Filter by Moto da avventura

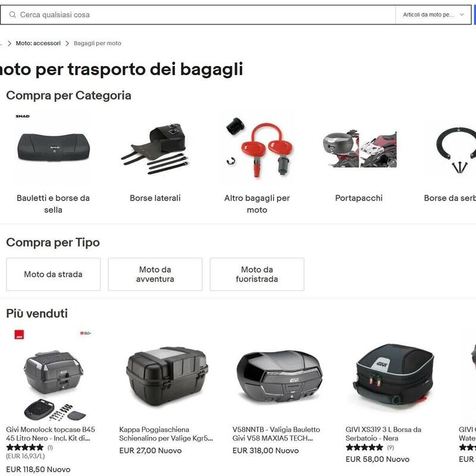click(155, 274)
